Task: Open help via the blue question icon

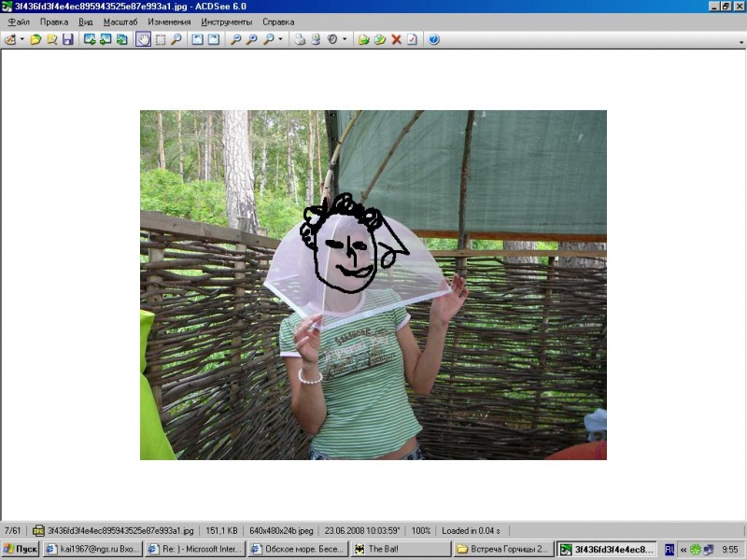Action: [434, 39]
